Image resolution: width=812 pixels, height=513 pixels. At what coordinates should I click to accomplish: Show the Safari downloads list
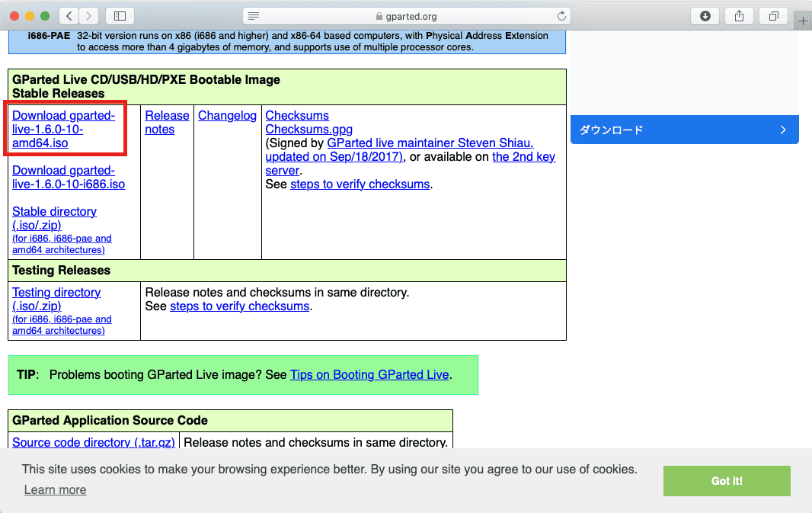pyautogui.click(x=705, y=16)
